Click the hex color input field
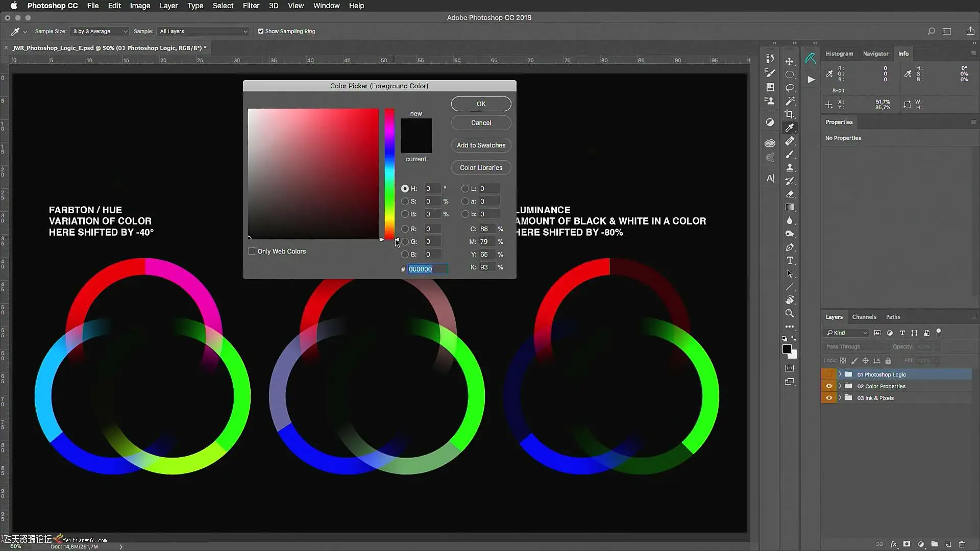This screenshot has height=551, width=980. point(427,269)
